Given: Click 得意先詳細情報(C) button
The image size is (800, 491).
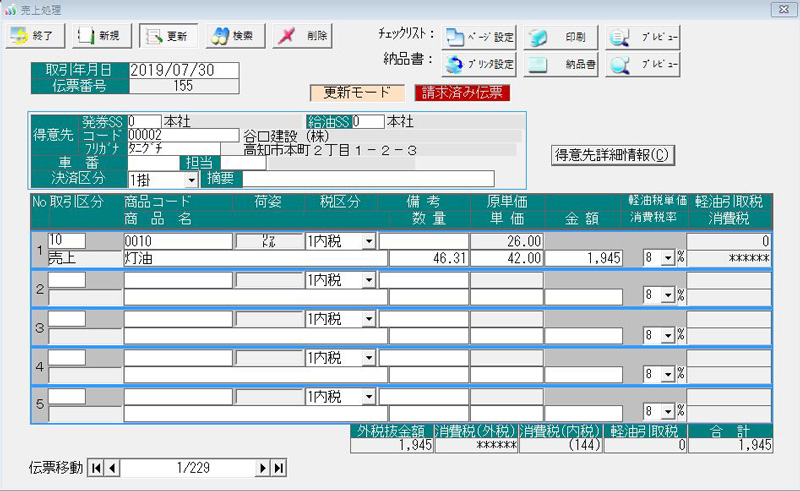Looking at the screenshot, I should tap(610, 155).
